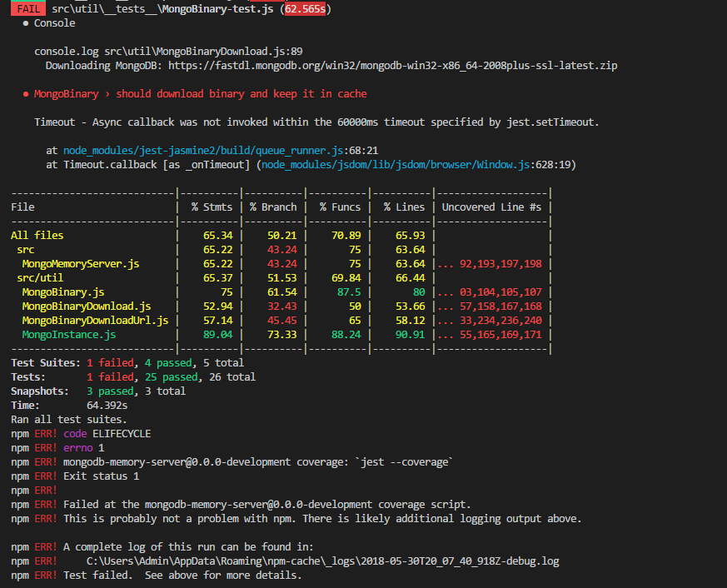Click uncovered lines '55,165,169,171'
Viewport: 727px width, 588px height.
(x=500, y=335)
